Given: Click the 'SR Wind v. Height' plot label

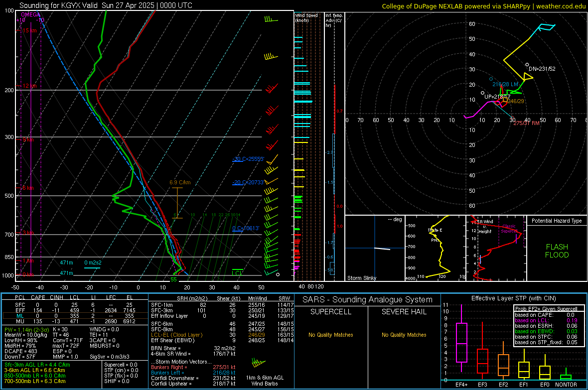Looking at the screenshot, I should [x=485, y=227].
